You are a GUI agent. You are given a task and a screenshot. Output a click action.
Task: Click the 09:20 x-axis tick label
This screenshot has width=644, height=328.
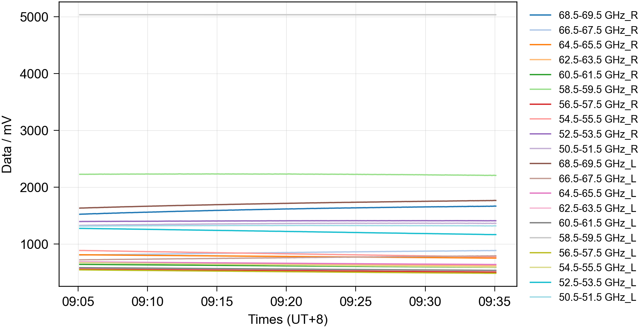point(286,302)
